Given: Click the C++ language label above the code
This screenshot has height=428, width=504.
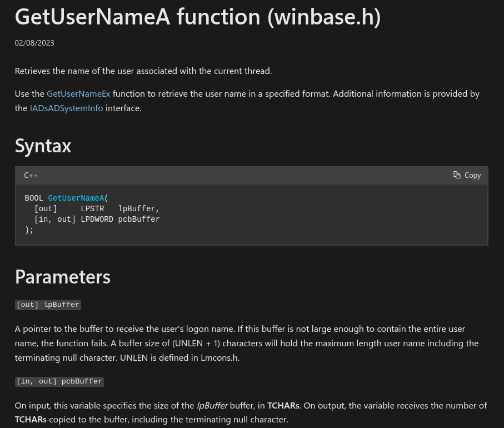Looking at the screenshot, I should pos(31,175).
